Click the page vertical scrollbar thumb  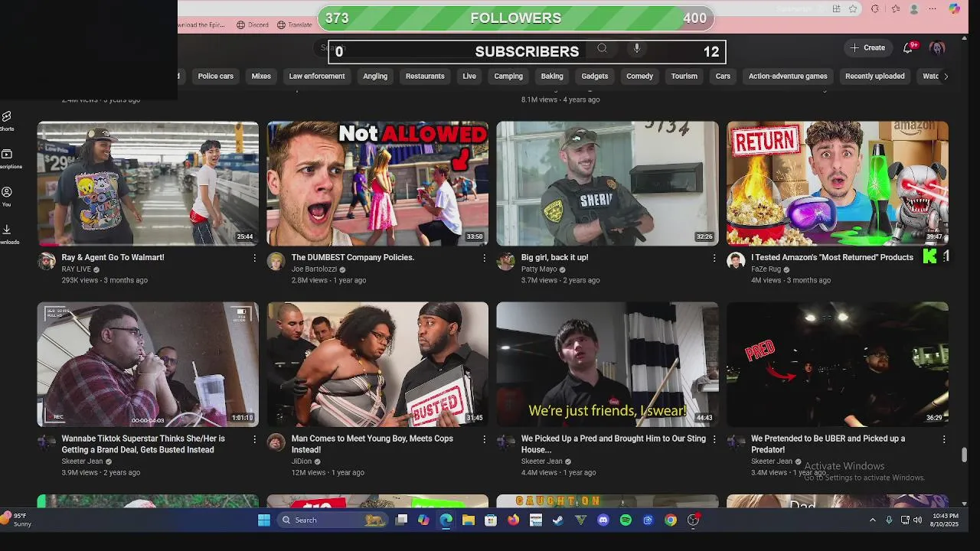click(964, 454)
